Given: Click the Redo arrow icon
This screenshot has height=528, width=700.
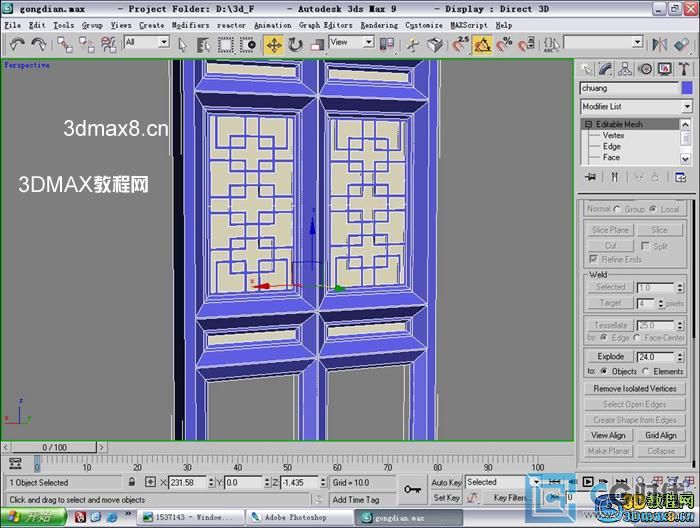Looking at the screenshot, I should 39,44.
